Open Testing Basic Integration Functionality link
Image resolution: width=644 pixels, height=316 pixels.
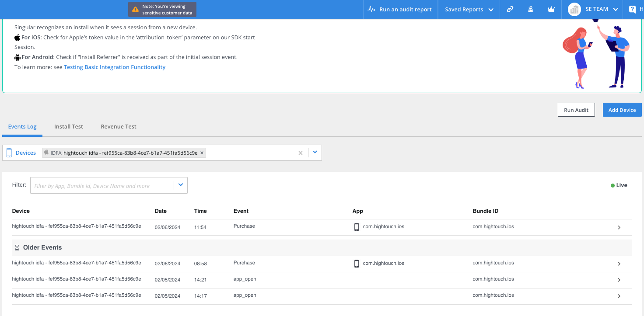115,67
